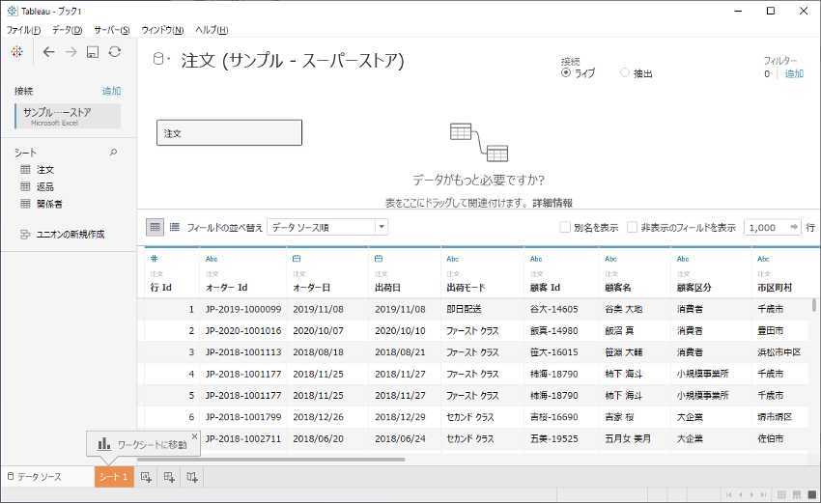This screenshot has width=821, height=504.
Task: Click 追加 link under フィルター
Action: (794, 73)
